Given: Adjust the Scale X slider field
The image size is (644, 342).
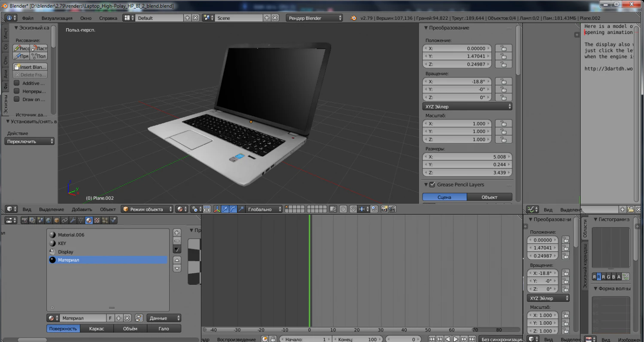Looking at the screenshot, I should 456,123.
